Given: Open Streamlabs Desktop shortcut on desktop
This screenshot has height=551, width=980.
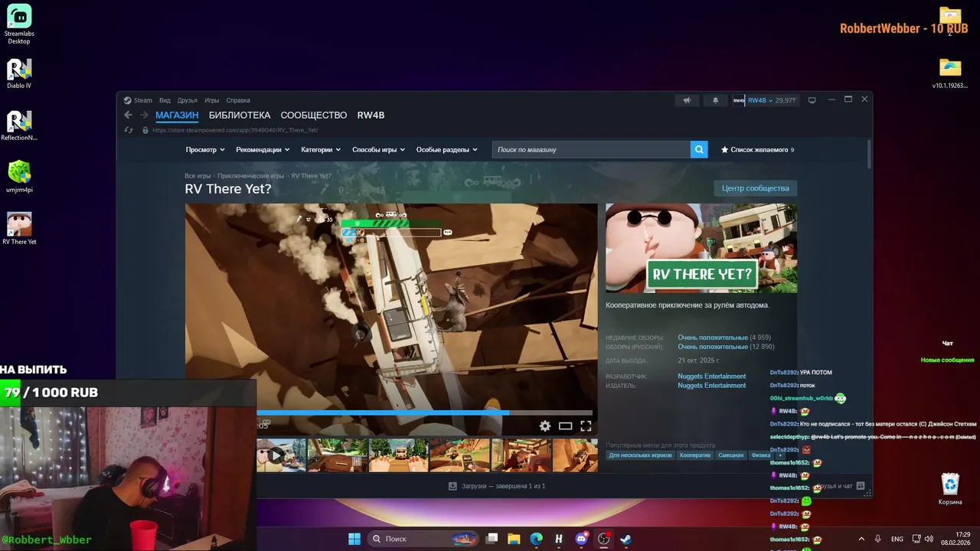Looking at the screenshot, I should (x=19, y=24).
